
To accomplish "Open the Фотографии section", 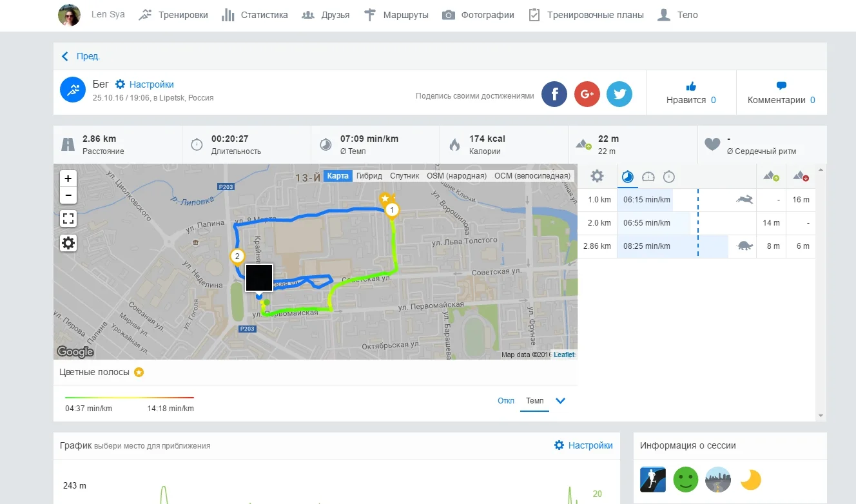I will click(478, 15).
